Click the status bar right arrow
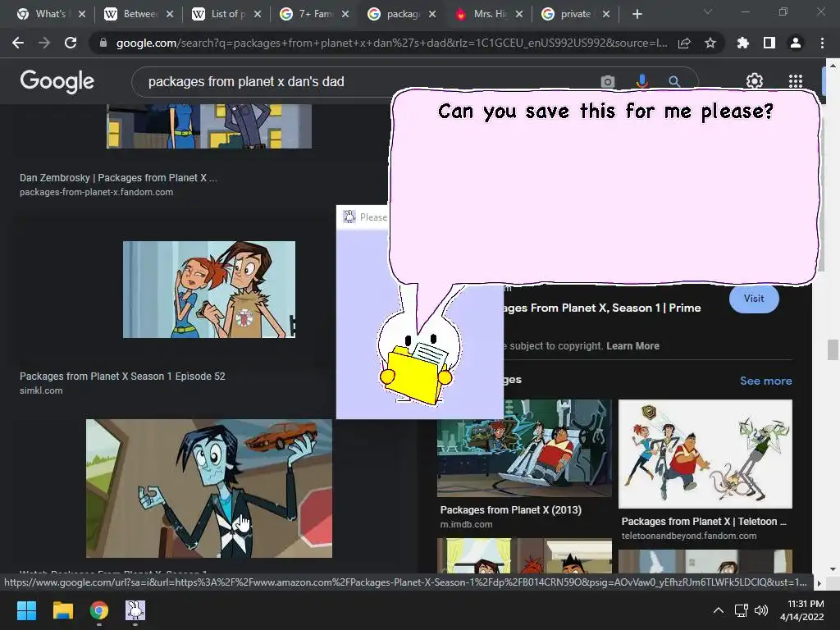840x630 pixels. (818, 583)
